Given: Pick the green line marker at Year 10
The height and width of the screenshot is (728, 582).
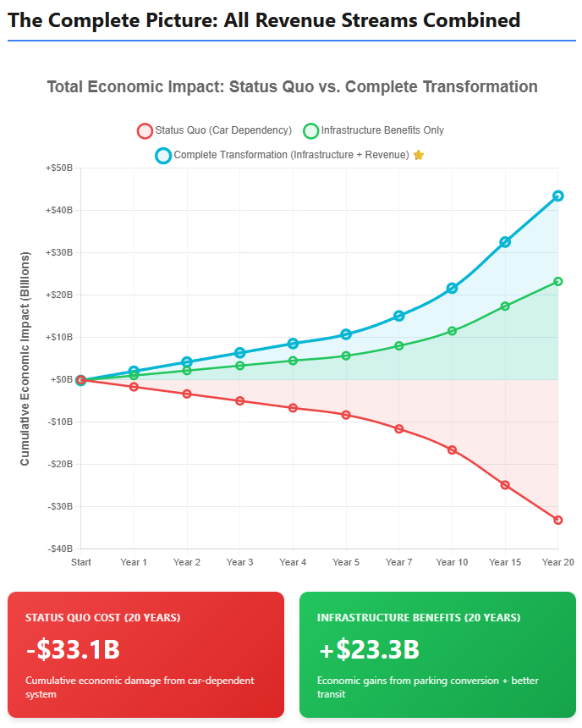Looking at the screenshot, I should pyautogui.click(x=452, y=331).
